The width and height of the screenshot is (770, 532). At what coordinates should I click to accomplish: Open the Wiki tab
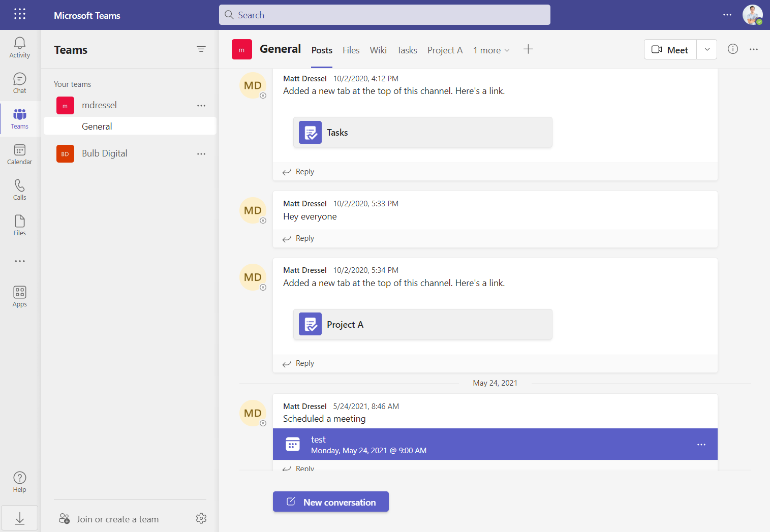pos(378,50)
